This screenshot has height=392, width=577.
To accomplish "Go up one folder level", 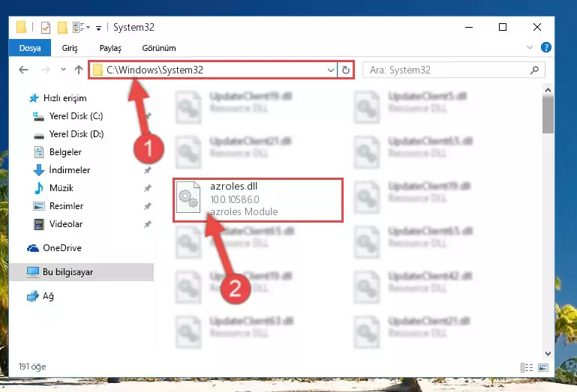I will [78, 70].
